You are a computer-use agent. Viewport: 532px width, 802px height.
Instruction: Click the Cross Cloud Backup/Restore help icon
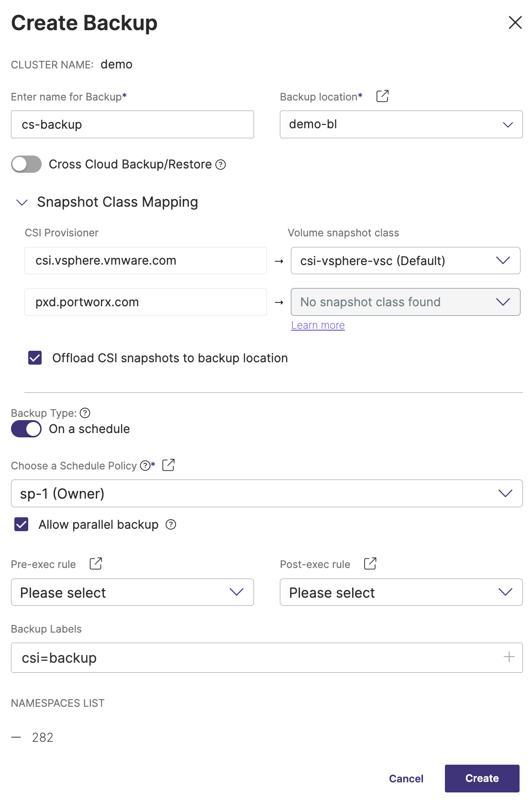(x=221, y=165)
